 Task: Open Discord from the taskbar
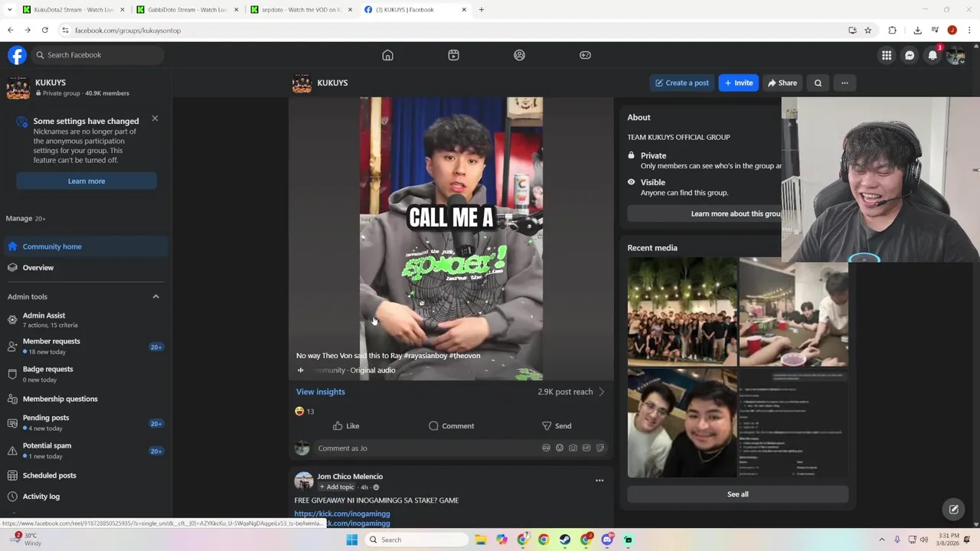607,540
